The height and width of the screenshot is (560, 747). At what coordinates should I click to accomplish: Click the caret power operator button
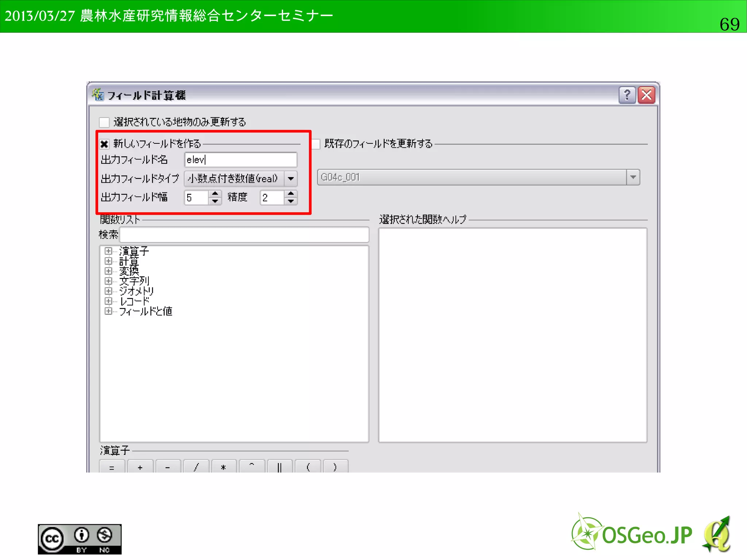252,466
